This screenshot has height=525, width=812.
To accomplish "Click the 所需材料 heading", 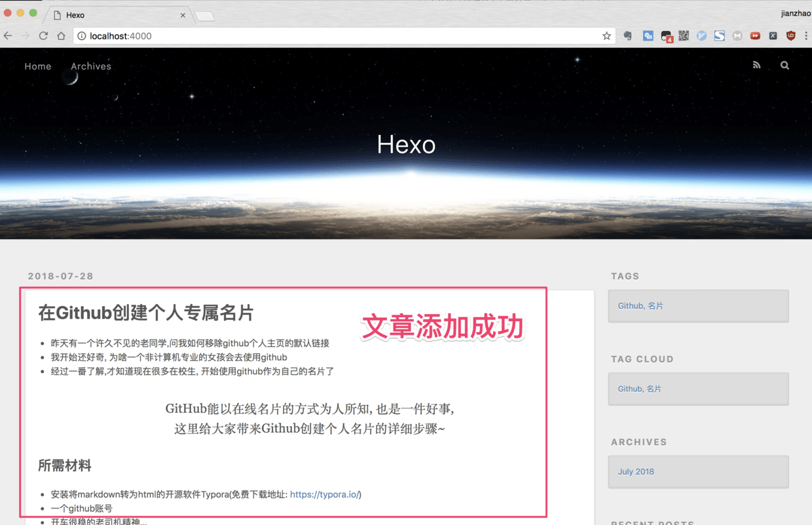I will (x=65, y=465).
